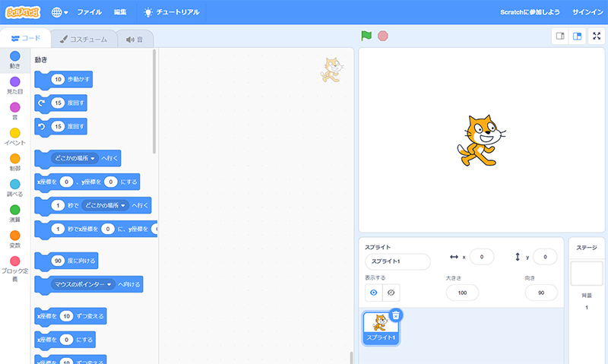Open マウスのポインター dropdown in へ向ける block
This screenshot has width=608, height=364.
(x=83, y=284)
